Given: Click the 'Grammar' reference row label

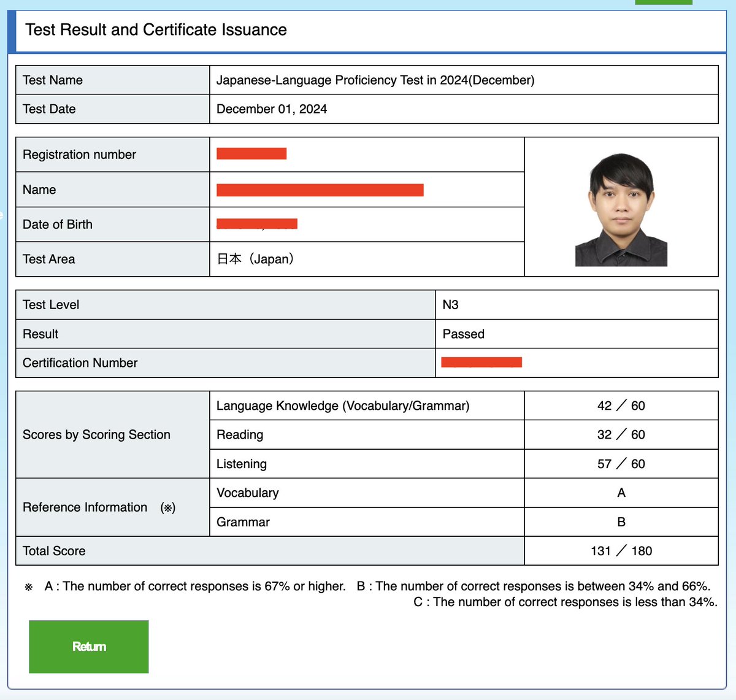Looking at the screenshot, I should (243, 522).
